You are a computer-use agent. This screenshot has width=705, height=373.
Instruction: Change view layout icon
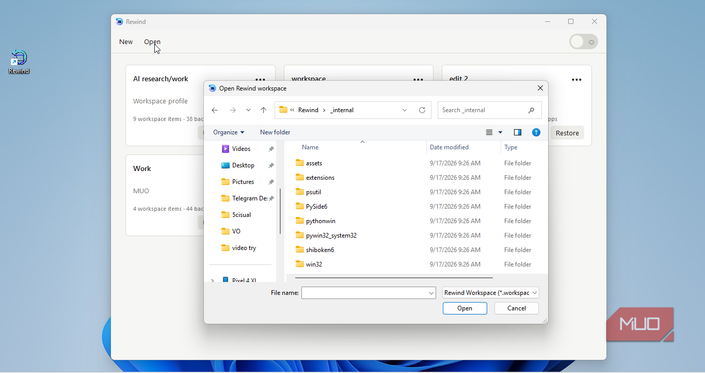coord(489,132)
